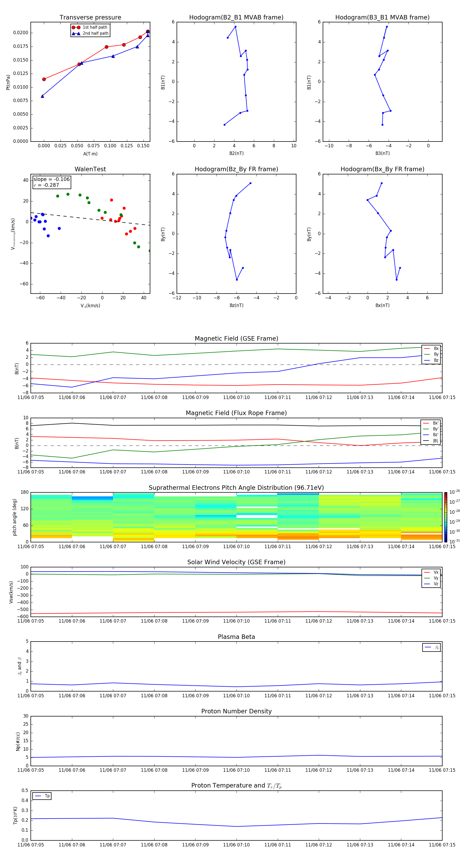Select the Bz entry in GSE legend
Screen dimensions: 473x868
coord(431,360)
